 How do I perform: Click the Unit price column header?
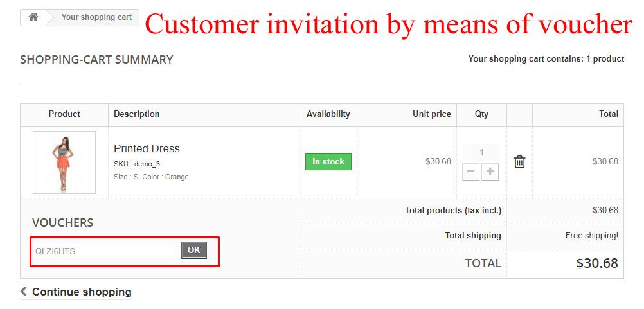click(x=431, y=114)
